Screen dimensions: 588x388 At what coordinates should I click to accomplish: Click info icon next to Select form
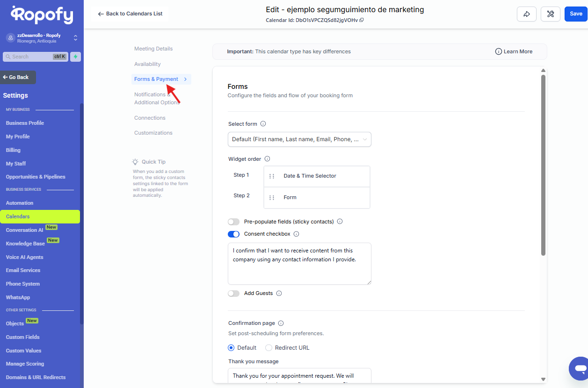pyautogui.click(x=263, y=124)
